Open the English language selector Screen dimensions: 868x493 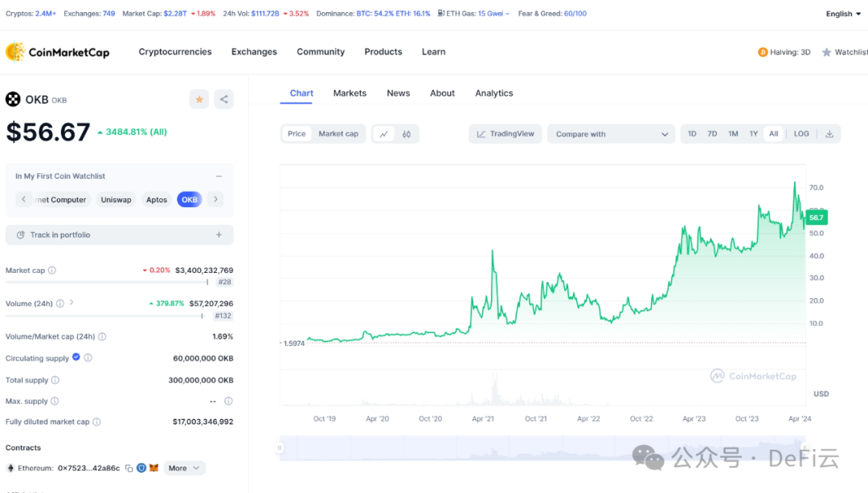[843, 14]
